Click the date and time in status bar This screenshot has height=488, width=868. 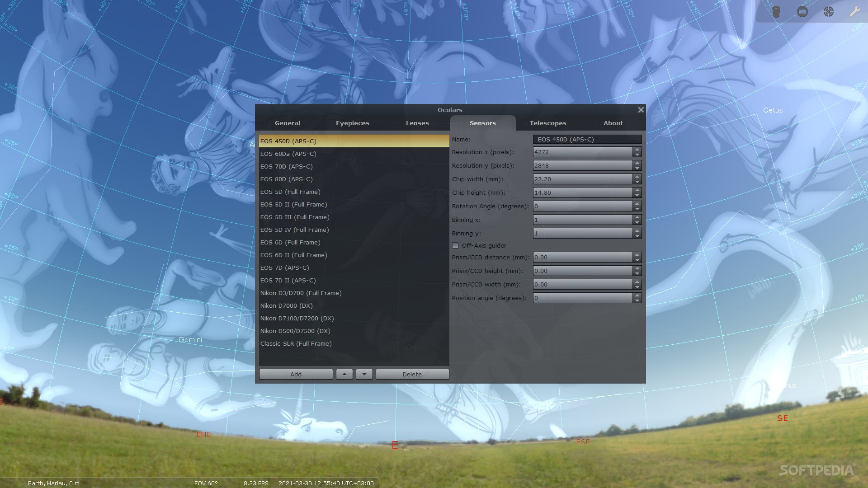pyautogui.click(x=326, y=483)
